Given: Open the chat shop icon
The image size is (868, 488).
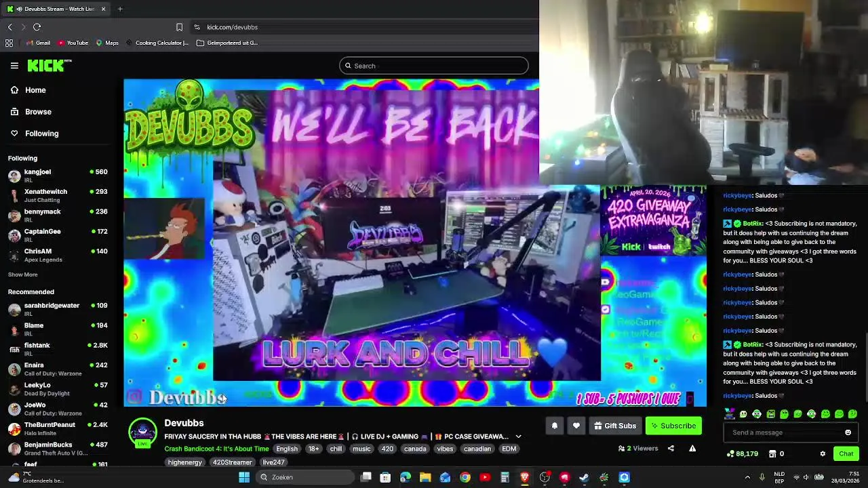Looking at the screenshot, I should [772, 454].
